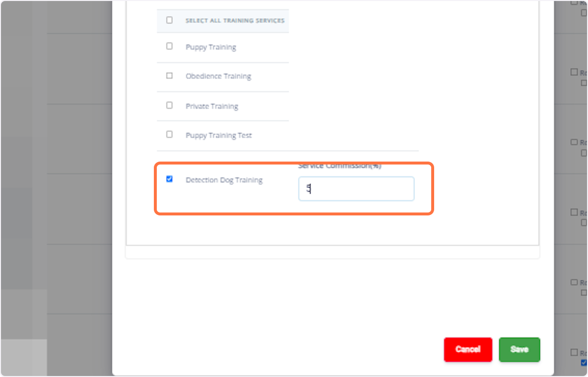The height and width of the screenshot is (377, 588).
Task: Click the Save button
Action: click(519, 349)
